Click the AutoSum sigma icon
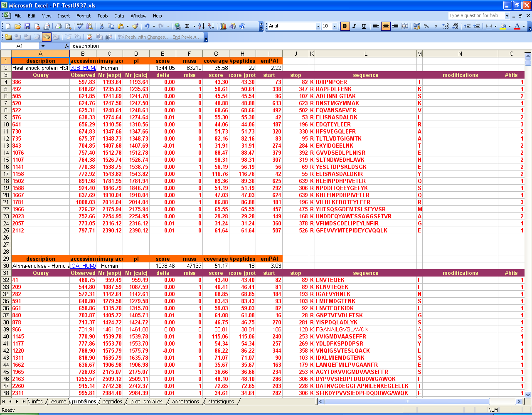Viewport: 532px width, 415px height. [187, 26]
